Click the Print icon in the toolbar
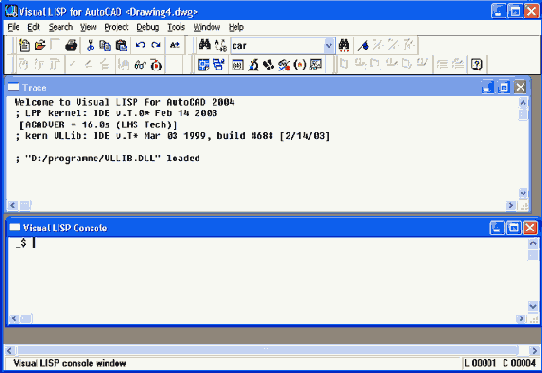542x373 pixels. point(71,45)
